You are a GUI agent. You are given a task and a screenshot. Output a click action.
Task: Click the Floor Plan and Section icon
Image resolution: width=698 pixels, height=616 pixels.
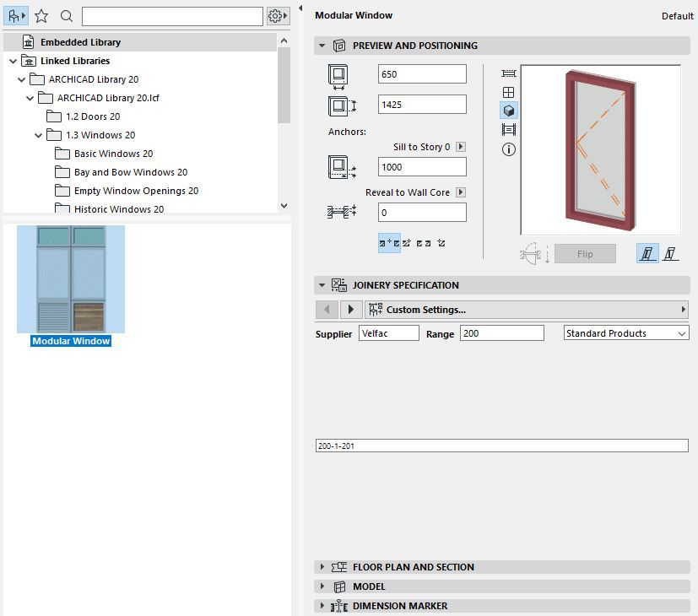click(x=338, y=566)
